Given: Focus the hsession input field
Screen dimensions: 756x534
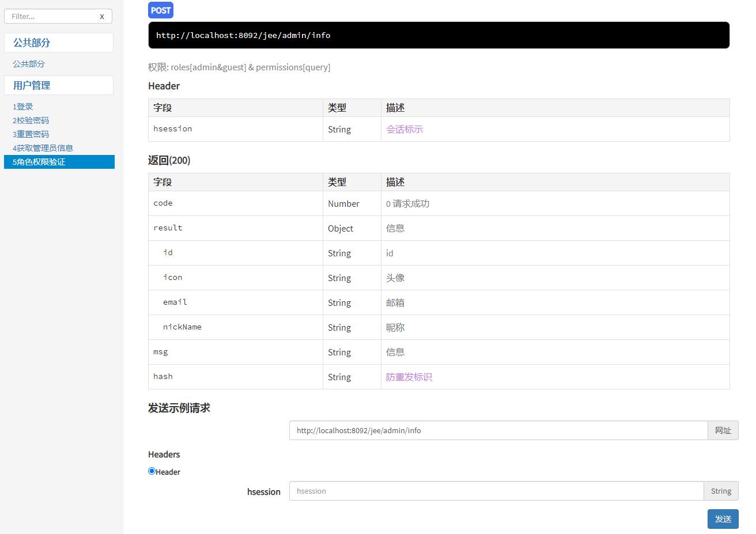Looking at the screenshot, I should 496,491.
